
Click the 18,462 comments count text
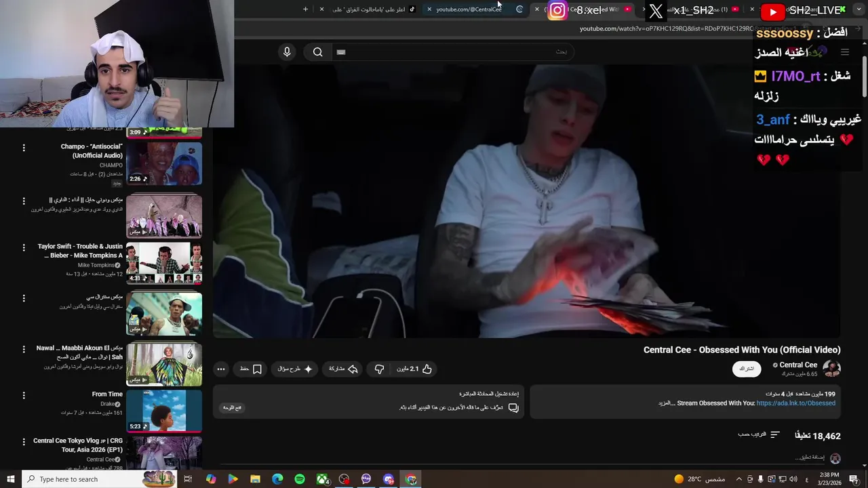point(817,436)
